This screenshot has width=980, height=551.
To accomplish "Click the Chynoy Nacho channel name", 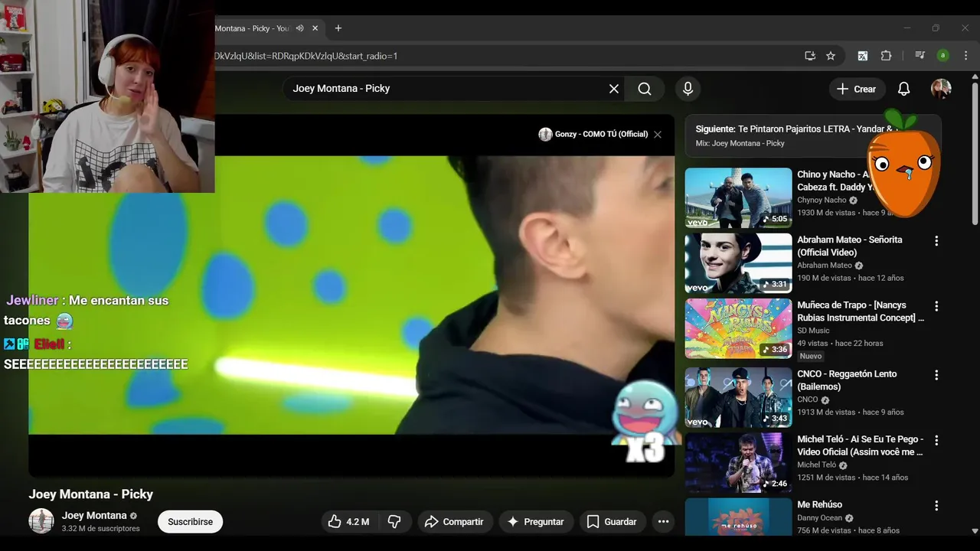I will point(822,201).
